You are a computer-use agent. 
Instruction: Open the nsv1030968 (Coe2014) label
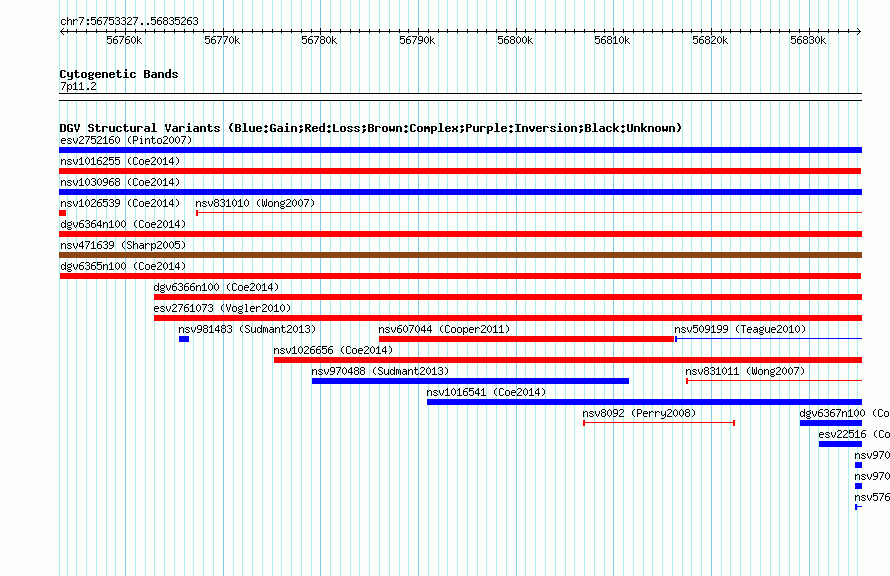click(120, 182)
